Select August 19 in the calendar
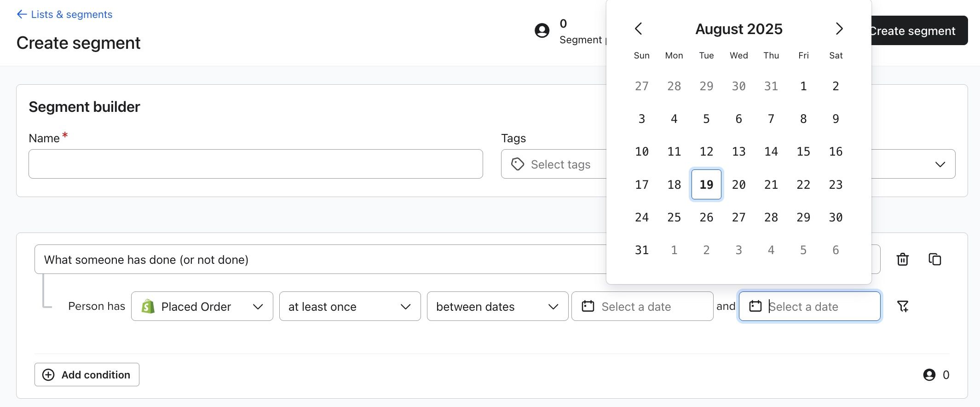Screen dimensions: 980x407 706,185
